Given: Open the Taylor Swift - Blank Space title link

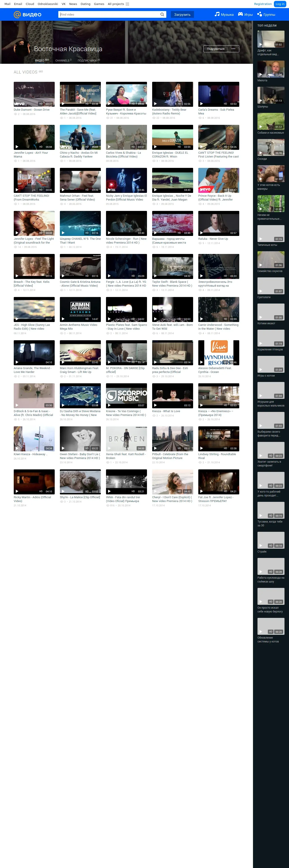Looking at the screenshot, I should (x=172, y=284).
